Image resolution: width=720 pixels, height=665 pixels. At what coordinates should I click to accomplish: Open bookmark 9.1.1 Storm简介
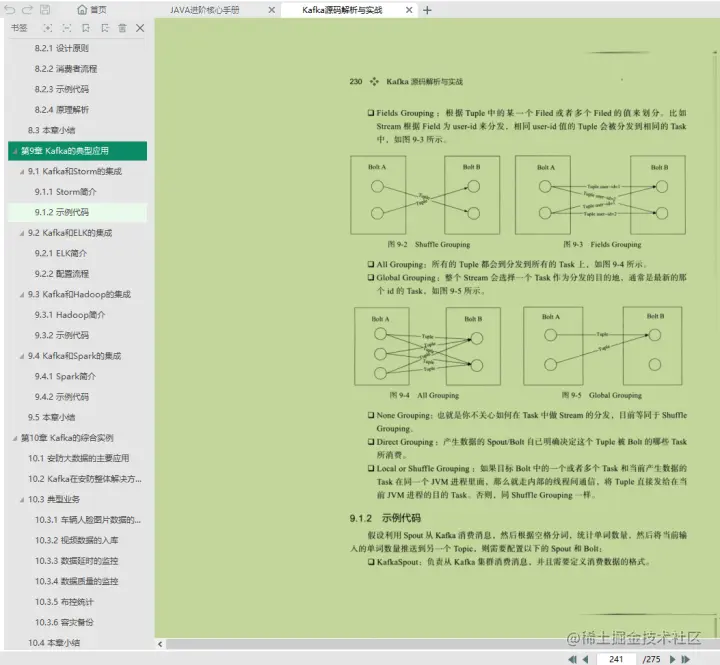(65, 192)
